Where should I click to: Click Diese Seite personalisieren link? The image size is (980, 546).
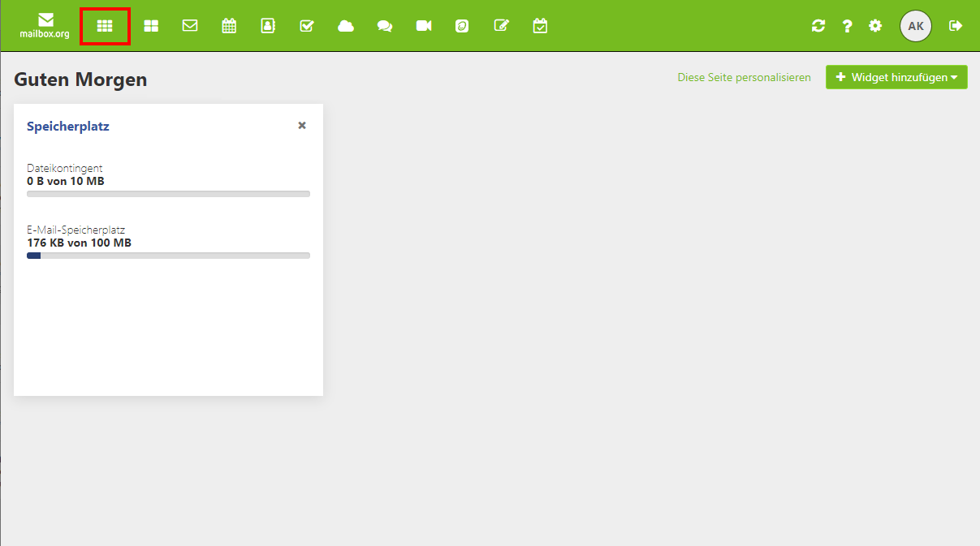click(x=744, y=78)
